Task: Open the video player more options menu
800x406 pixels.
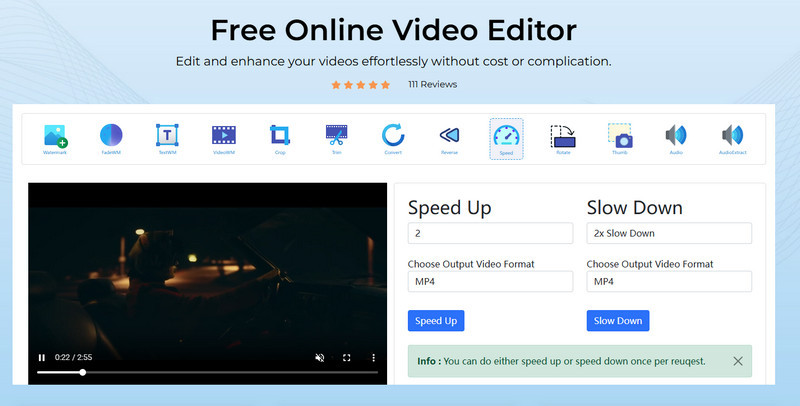Action: coord(373,358)
